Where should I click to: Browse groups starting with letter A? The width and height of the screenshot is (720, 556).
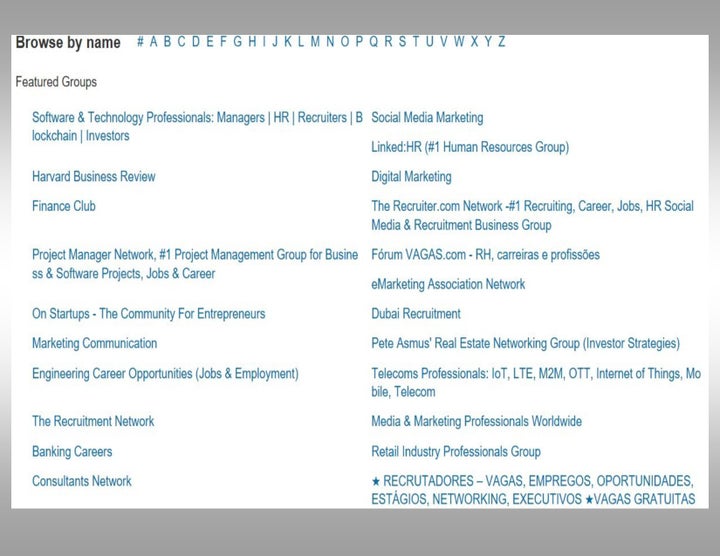coord(153,42)
